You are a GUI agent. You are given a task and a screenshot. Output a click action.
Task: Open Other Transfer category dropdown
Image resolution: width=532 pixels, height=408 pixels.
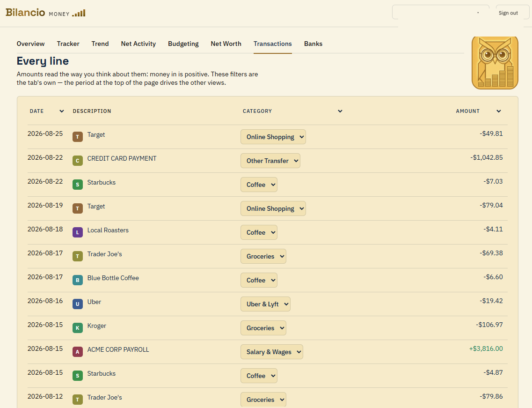[270, 161]
